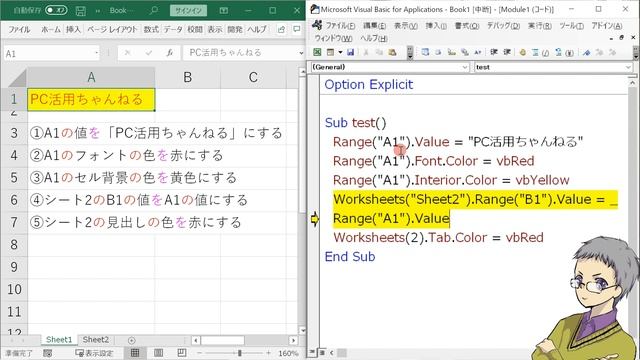The image size is (640, 360).
Task: Select the cell with ④シート2のB1の値をA1の値にする
Action: [x=91, y=200]
